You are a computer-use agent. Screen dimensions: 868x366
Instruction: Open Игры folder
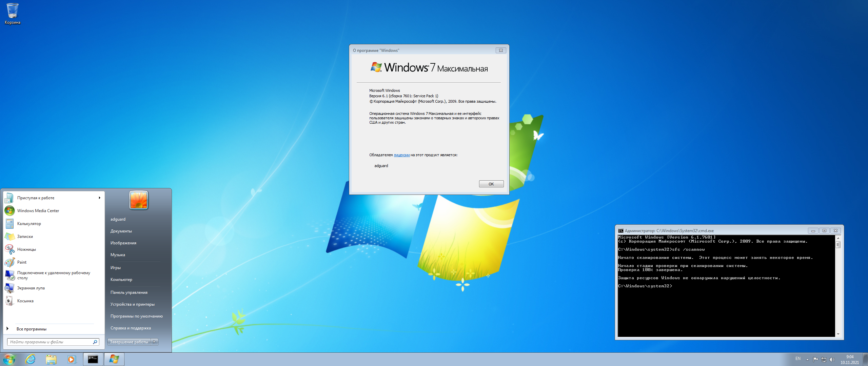[x=116, y=268]
